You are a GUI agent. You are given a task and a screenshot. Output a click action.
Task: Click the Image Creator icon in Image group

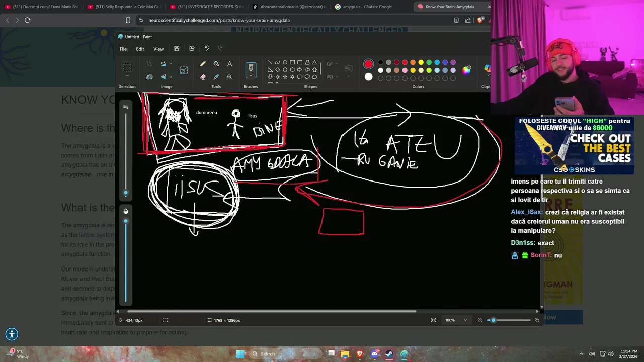coord(184,70)
